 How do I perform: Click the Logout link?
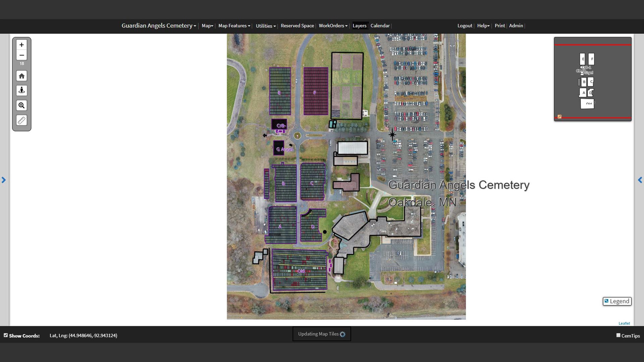click(x=465, y=25)
